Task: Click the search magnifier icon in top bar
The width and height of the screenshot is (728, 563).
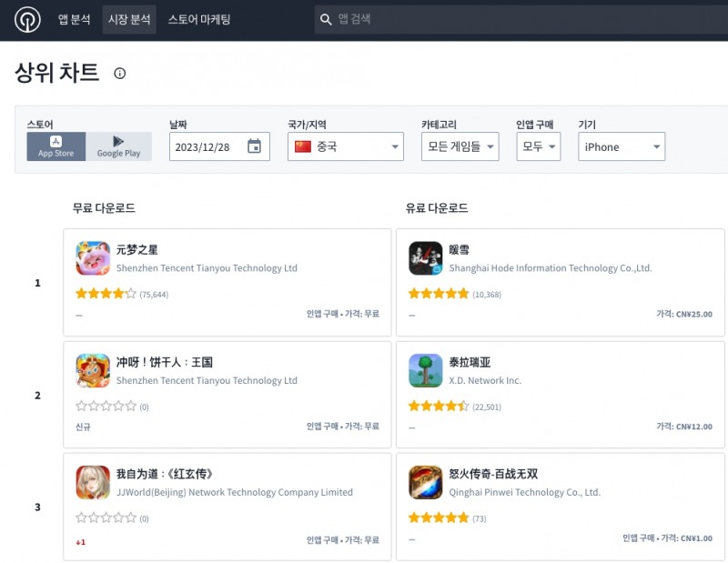Action: pyautogui.click(x=326, y=19)
